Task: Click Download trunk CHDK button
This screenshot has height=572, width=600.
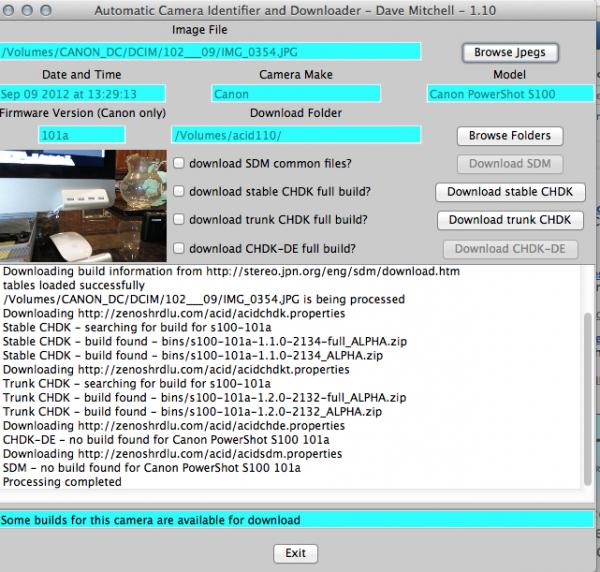Action: tap(510, 220)
